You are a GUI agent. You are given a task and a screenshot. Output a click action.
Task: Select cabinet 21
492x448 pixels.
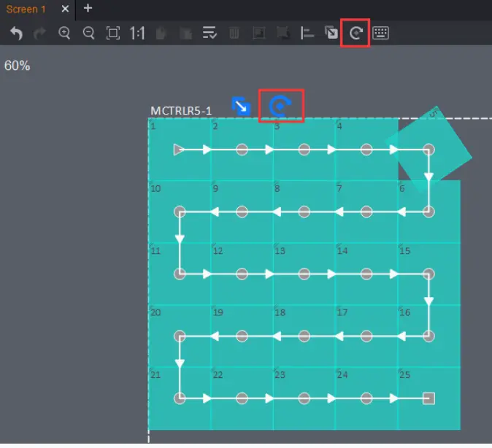(x=180, y=398)
